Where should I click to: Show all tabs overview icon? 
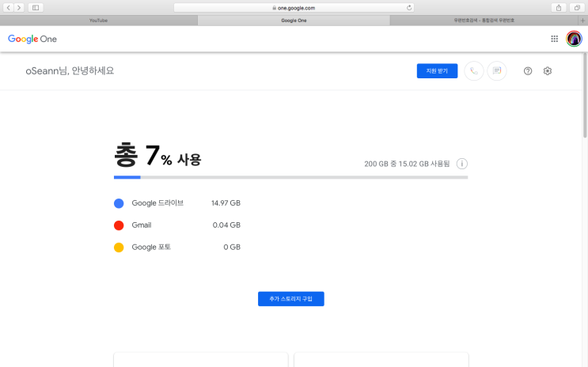[x=577, y=7]
